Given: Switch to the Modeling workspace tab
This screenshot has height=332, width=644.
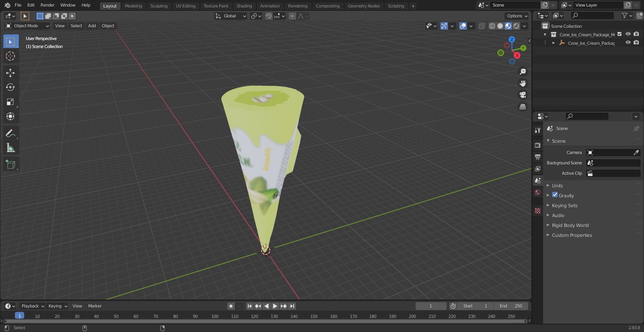Looking at the screenshot, I should click(x=133, y=6).
